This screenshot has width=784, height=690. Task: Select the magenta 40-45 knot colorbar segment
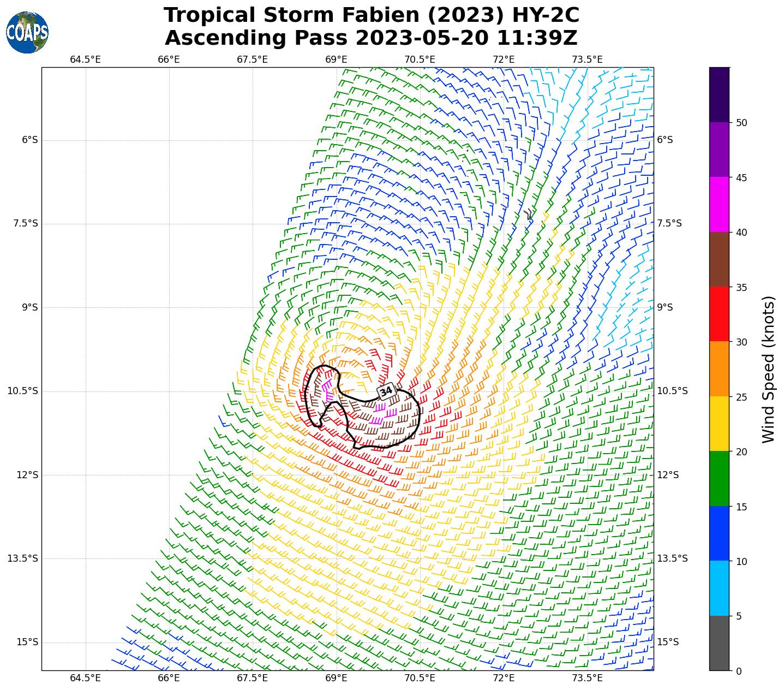point(719,205)
